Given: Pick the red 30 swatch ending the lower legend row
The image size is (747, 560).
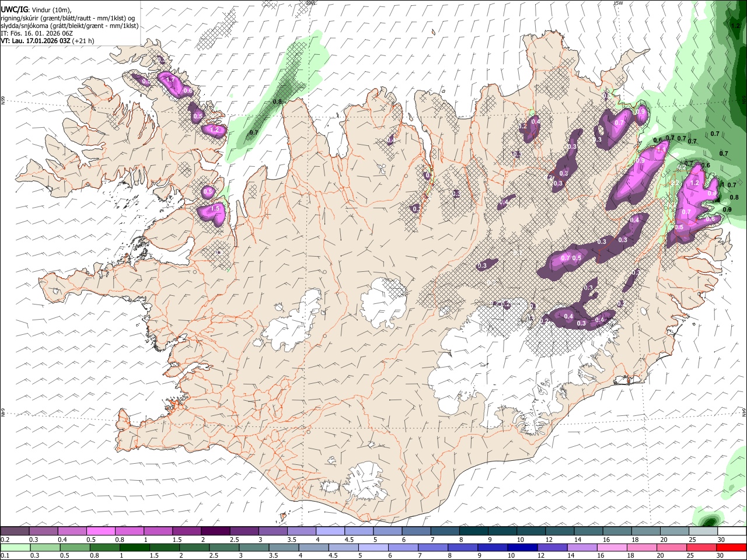Looking at the screenshot, I should coord(731,548).
